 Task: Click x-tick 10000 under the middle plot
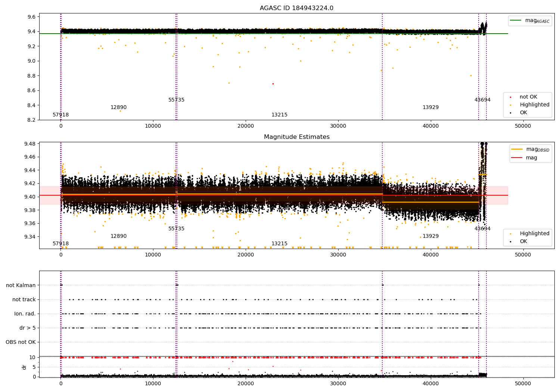(x=153, y=255)
